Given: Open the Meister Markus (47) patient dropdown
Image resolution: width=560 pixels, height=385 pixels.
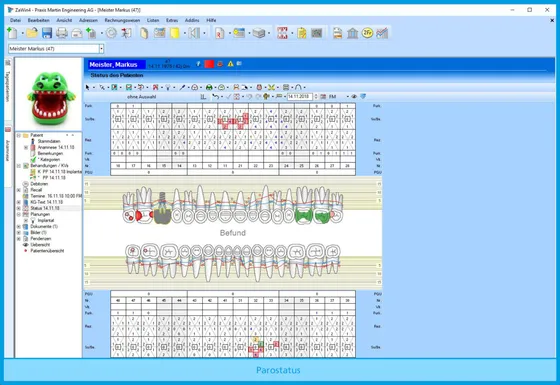Looking at the screenshot, I should click(101, 49).
